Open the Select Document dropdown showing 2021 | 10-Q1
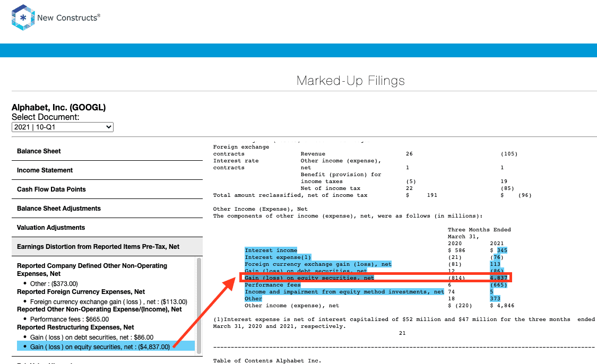 click(x=63, y=127)
